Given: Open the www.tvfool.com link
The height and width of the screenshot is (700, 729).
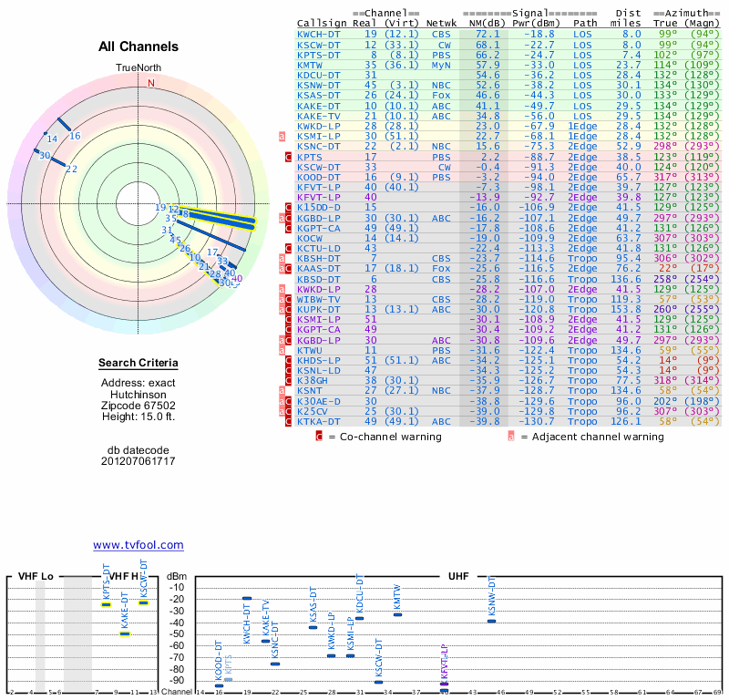Looking at the screenshot, I should pyautogui.click(x=139, y=545).
